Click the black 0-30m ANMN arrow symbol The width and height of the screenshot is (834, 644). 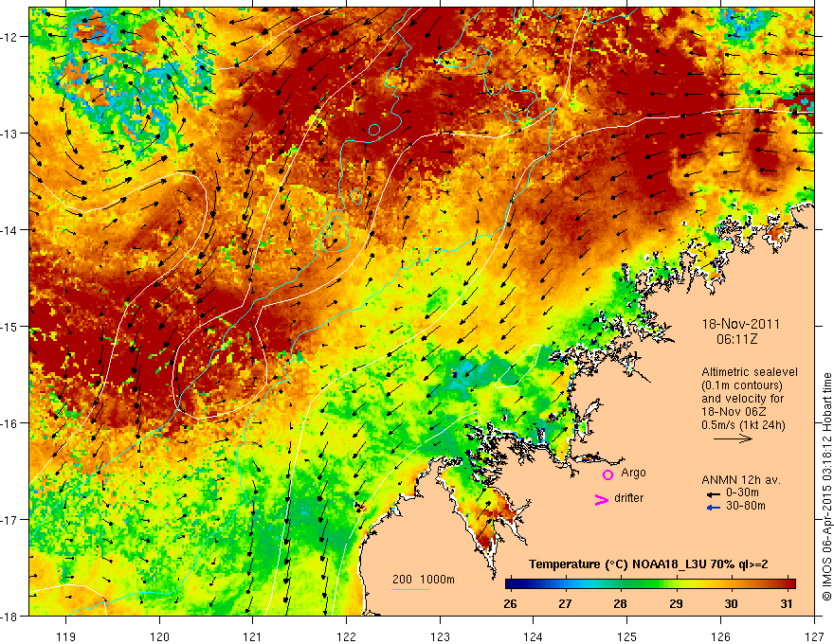[x=713, y=494]
